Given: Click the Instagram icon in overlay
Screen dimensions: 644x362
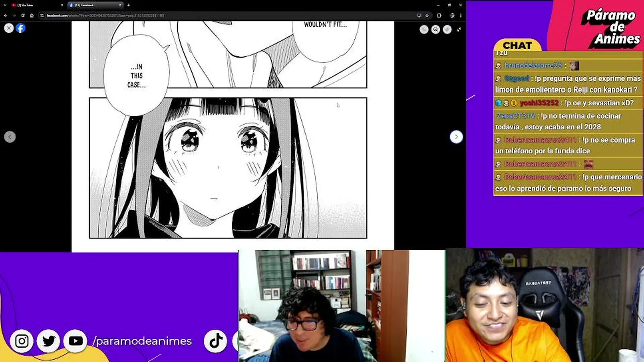Looking at the screenshot, I should pos(22,341).
